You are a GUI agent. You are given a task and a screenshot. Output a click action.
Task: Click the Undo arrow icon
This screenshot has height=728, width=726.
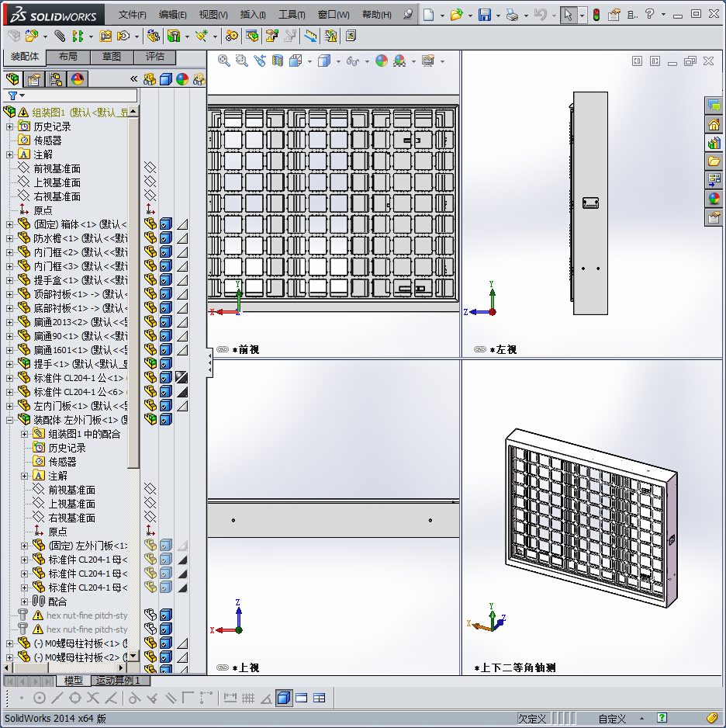(x=540, y=15)
